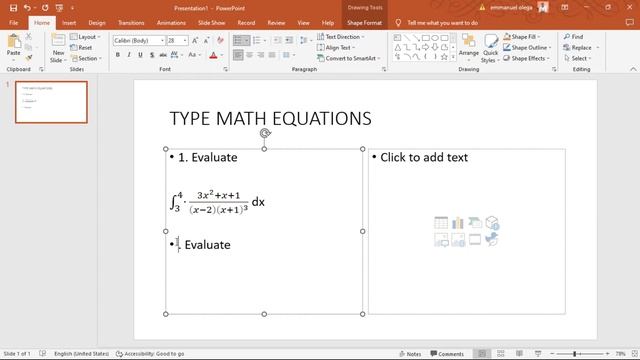The width and height of the screenshot is (640, 360).
Task: Collapse the ribbon with chevron
Action: point(633,69)
